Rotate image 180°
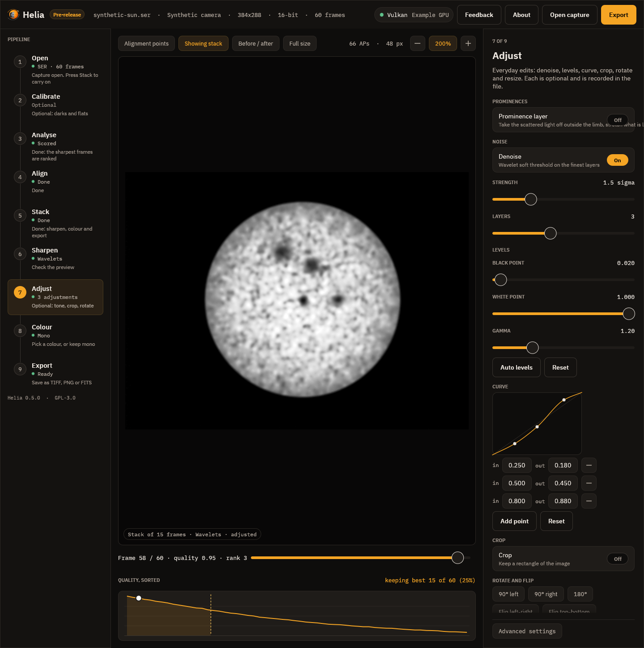The height and width of the screenshot is (648, 644). coord(580,594)
